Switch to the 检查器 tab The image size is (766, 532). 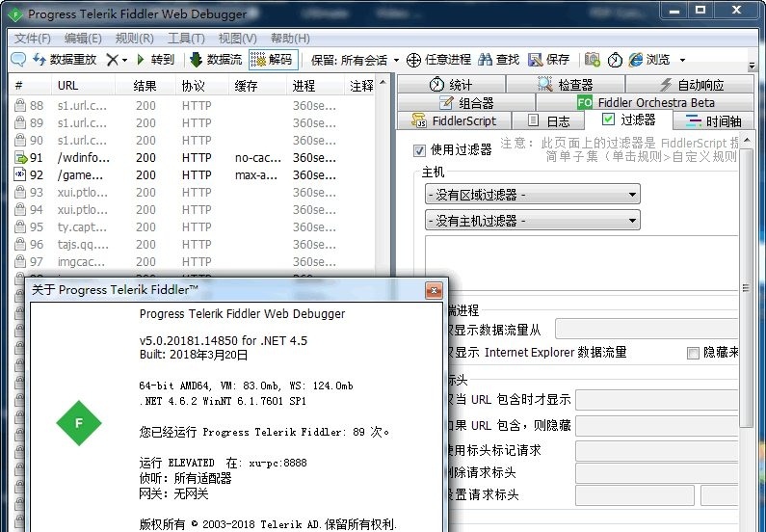point(566,85)
